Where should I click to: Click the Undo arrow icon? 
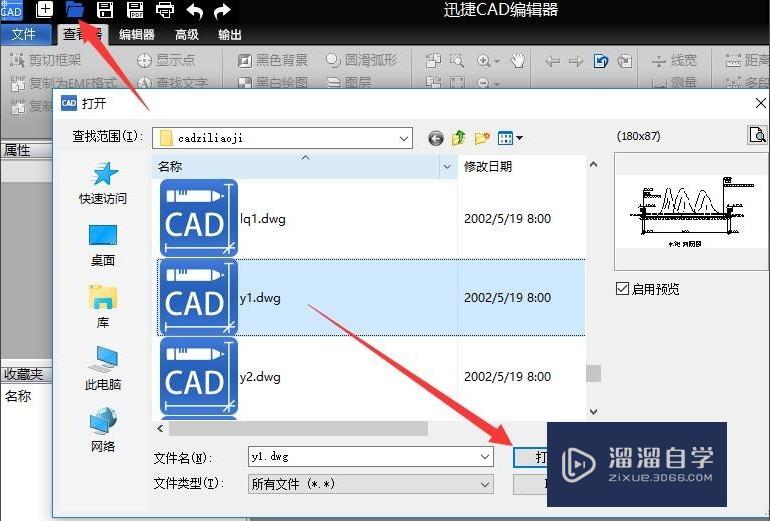[x=194, y=10]
